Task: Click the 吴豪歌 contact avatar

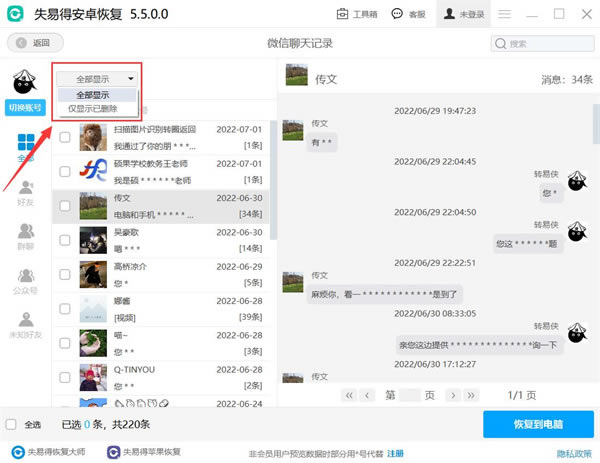Action: [93, 240]
